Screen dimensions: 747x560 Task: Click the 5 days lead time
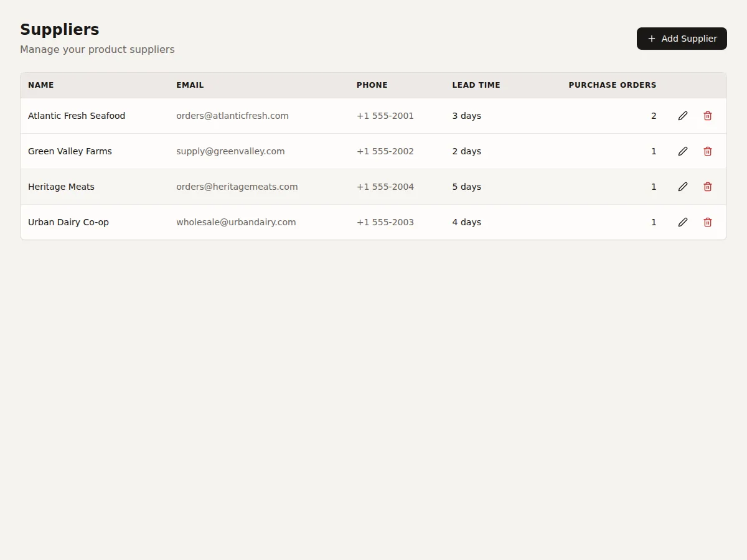tap(467, 187)
